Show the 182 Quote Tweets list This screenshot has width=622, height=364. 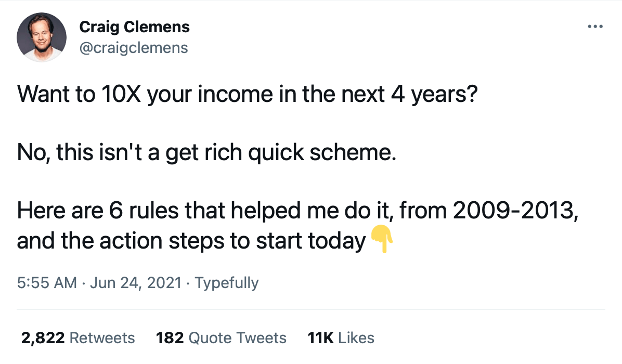[x=170, y=338]
